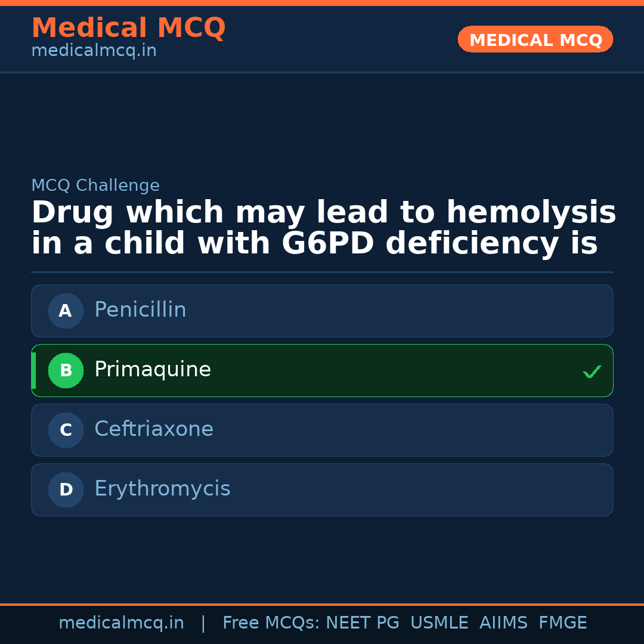Click the green checkmark beside Primaquine
The width and height of the screenshot is (644, 644).
592,371
